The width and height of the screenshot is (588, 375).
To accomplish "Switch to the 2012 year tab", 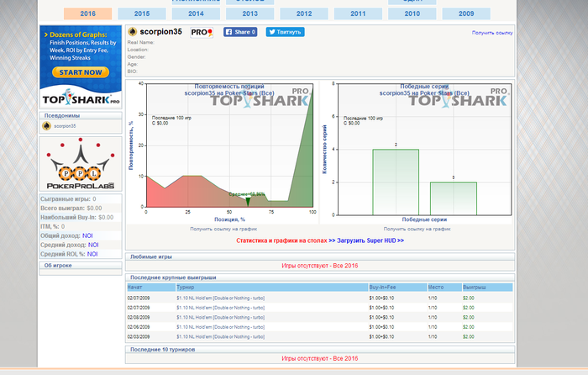I will pyautogui.click(x=304, y=13).
